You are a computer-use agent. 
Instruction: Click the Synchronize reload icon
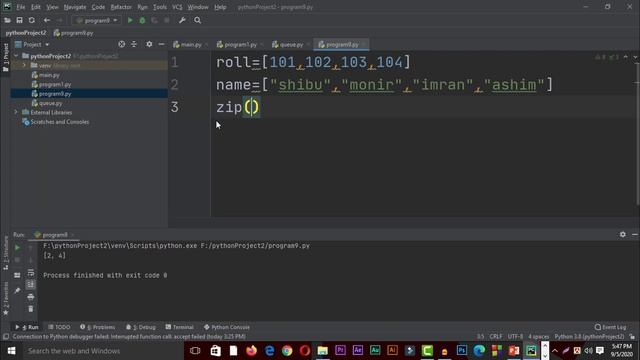click(x=31, y=20)
